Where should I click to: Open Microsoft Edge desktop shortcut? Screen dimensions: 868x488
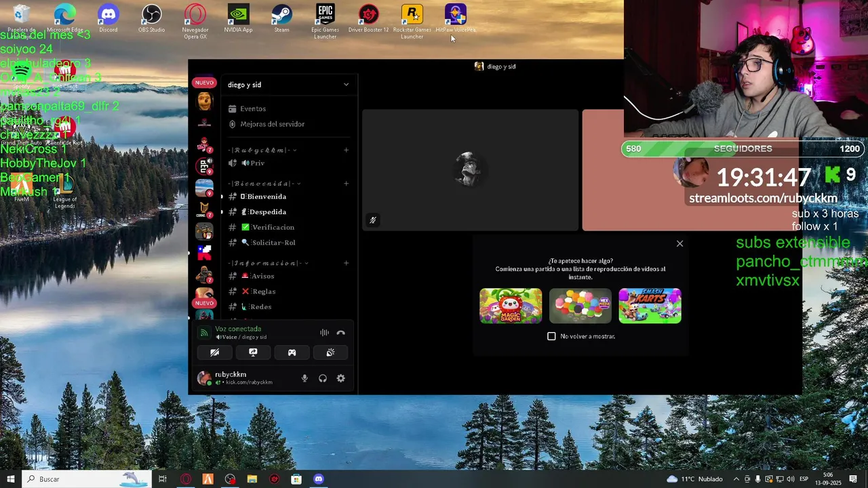tap(65, 18)
